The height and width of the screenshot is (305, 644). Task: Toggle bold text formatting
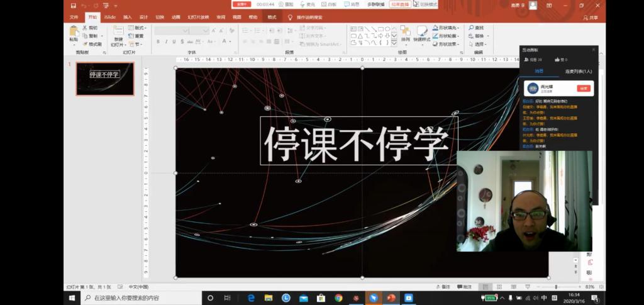[158, 42]
